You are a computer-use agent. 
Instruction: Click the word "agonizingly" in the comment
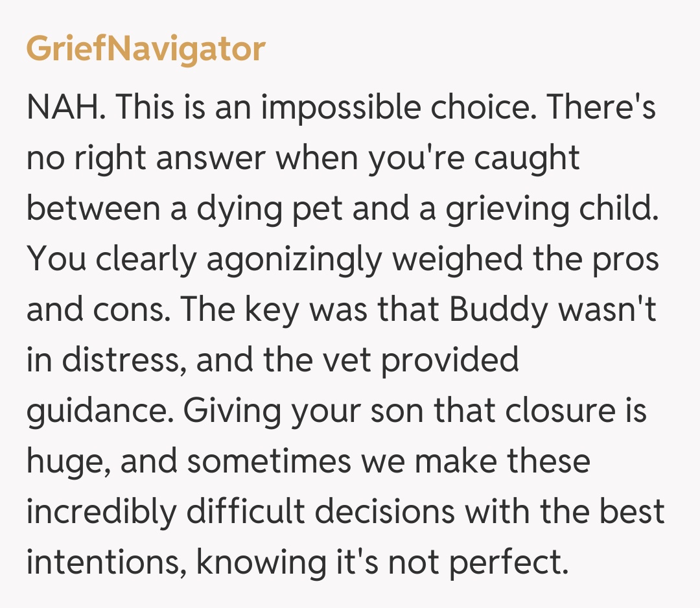click(x=296, y=260)
